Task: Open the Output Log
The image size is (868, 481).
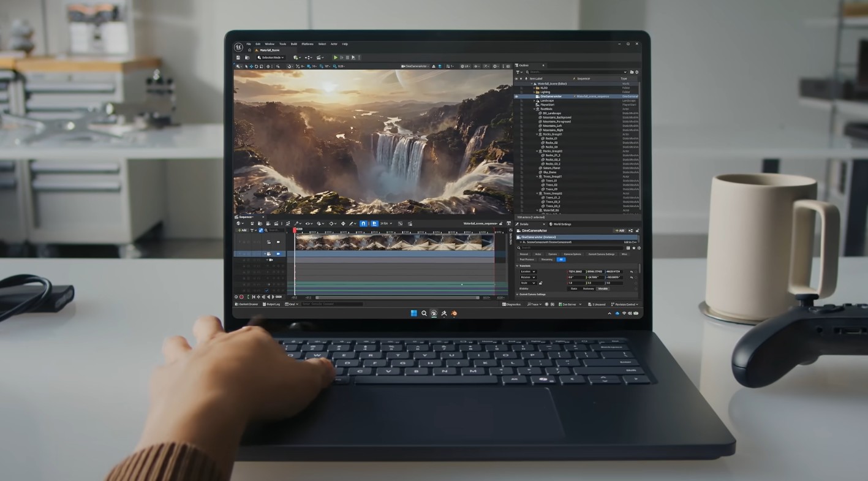Action: click(x=271, y=304)
